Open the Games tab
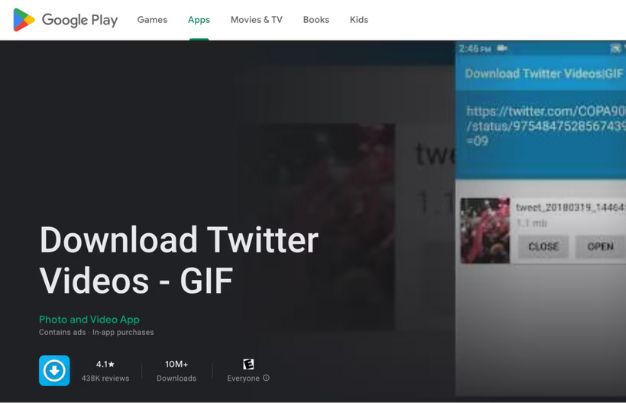Image resolution: width=626 pixels, height=403 pixels. click(x=152, y=20)
